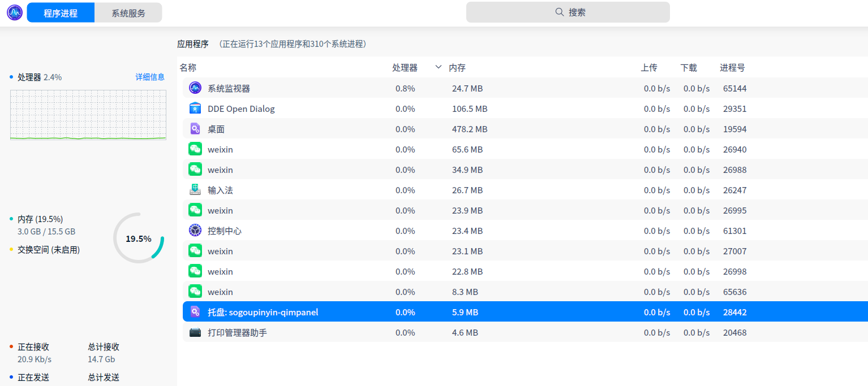Click the 处理器 2.4% label

[x=40, y=77]
